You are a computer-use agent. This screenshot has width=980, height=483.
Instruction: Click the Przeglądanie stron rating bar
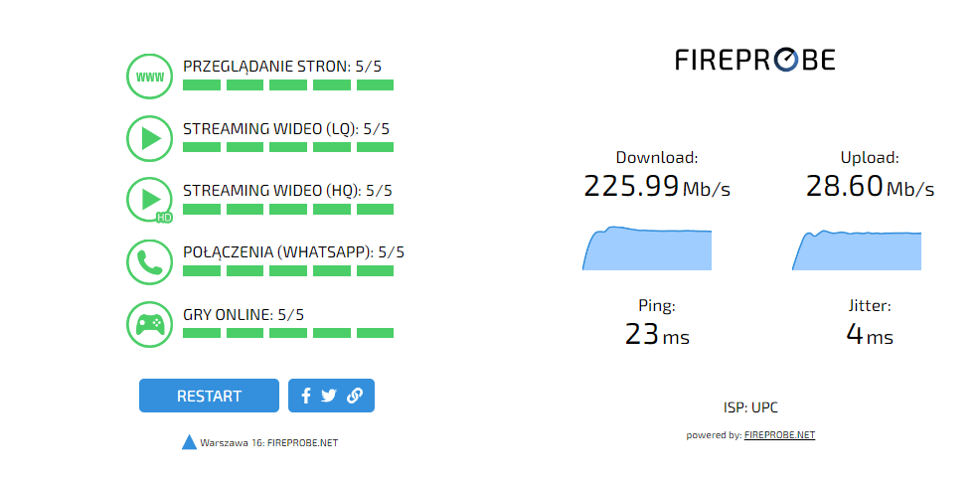coord(288,85)
